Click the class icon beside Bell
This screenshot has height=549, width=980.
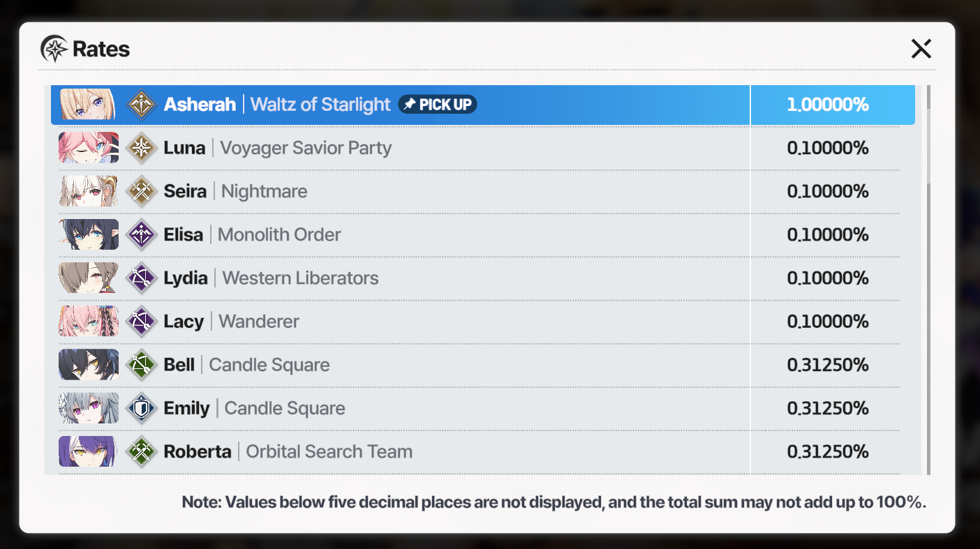[x=142, y=364]
